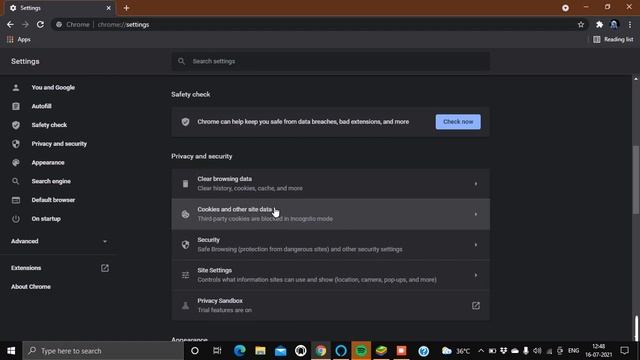Viewport: 640px width, 360px height.
Task: Open the Security settings row
Action: click(331, 244)
